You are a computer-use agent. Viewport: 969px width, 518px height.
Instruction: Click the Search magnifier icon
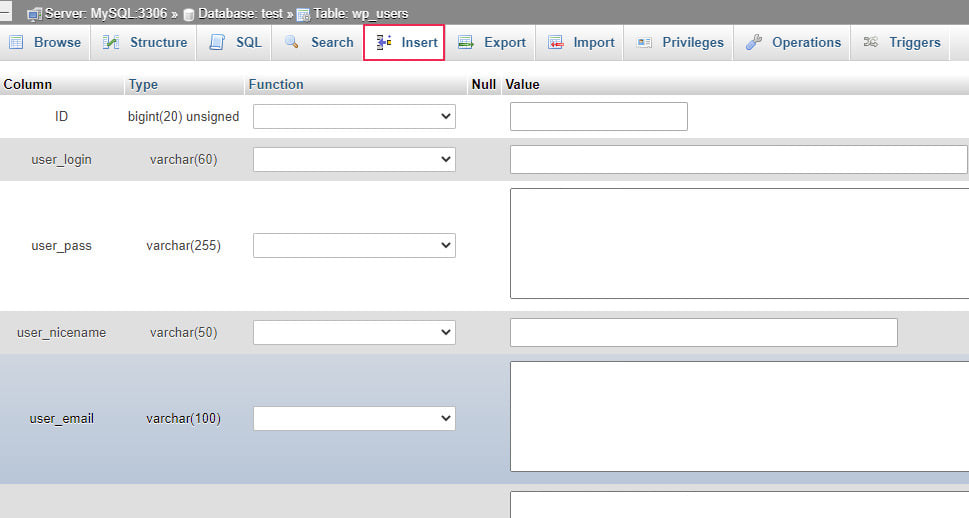(x=292, y=42)
